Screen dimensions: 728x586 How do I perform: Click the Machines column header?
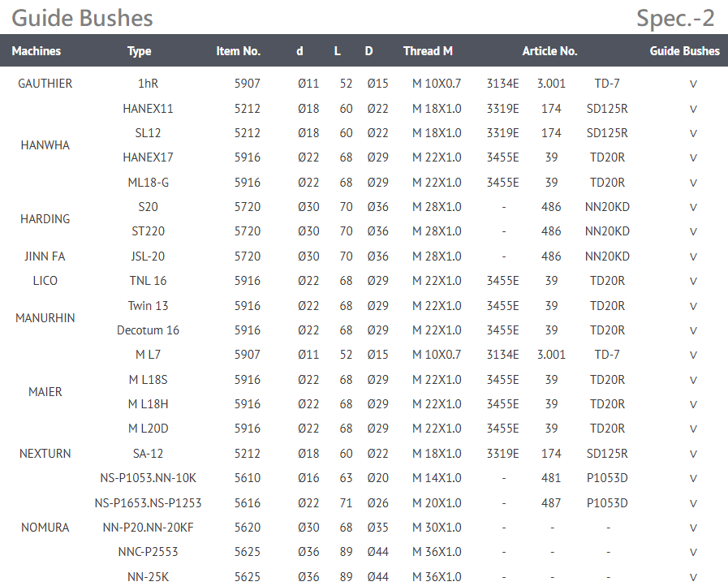pyautogui.click(x=37, y=51)
